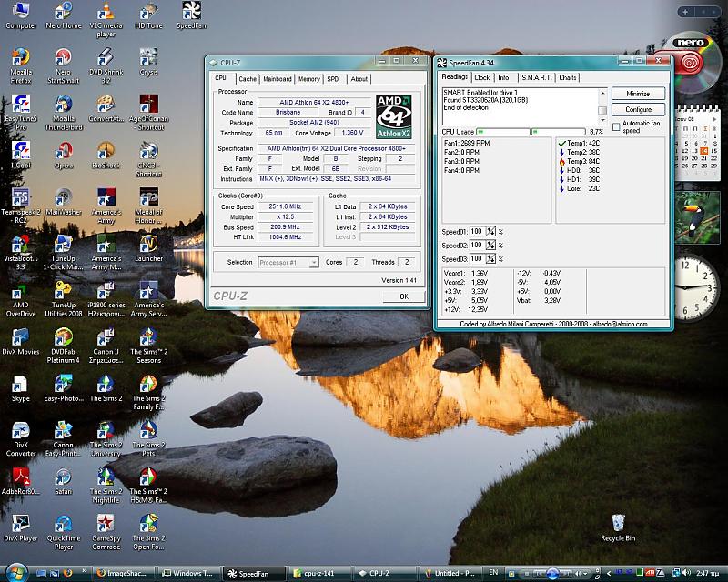Select the Nero StartSmart desktop icon
This screenshot has width=728, height=582.
(64, 65)
